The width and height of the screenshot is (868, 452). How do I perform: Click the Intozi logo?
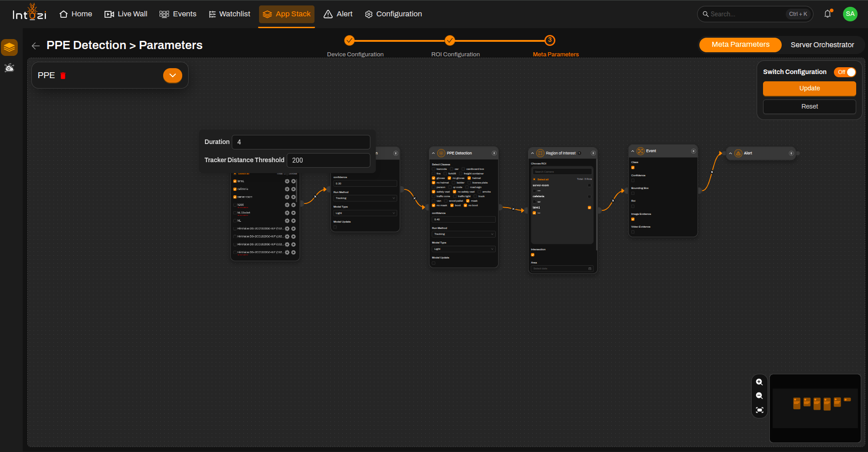30,13
